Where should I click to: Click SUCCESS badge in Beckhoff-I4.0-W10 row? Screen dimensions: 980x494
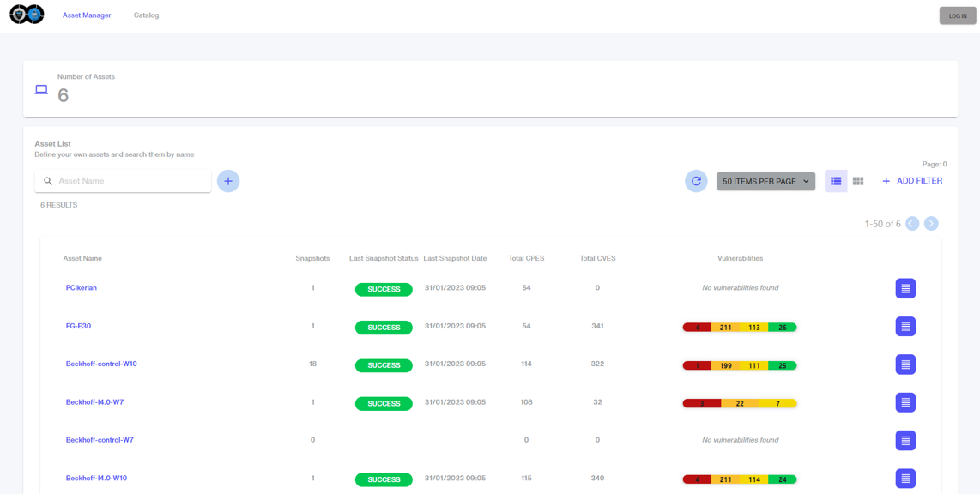point(384,479)
